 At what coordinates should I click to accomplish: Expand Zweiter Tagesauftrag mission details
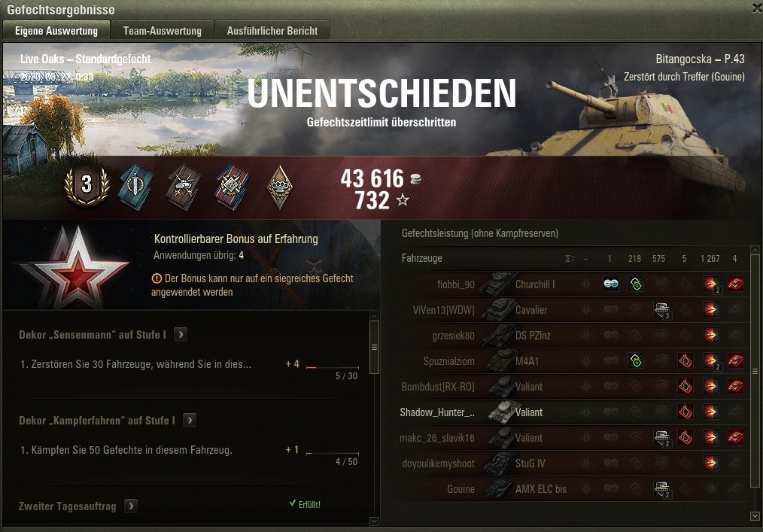pyautogui.click(x=130, y=506)
